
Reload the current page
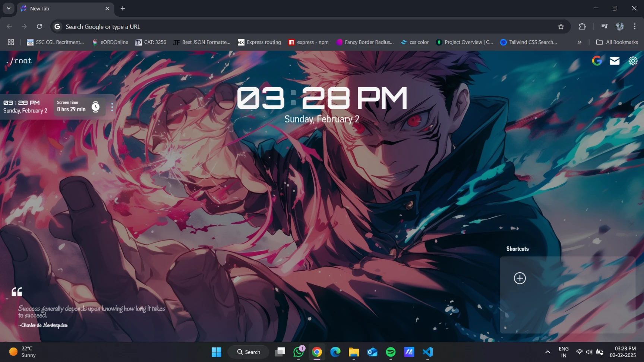(40, 26)
